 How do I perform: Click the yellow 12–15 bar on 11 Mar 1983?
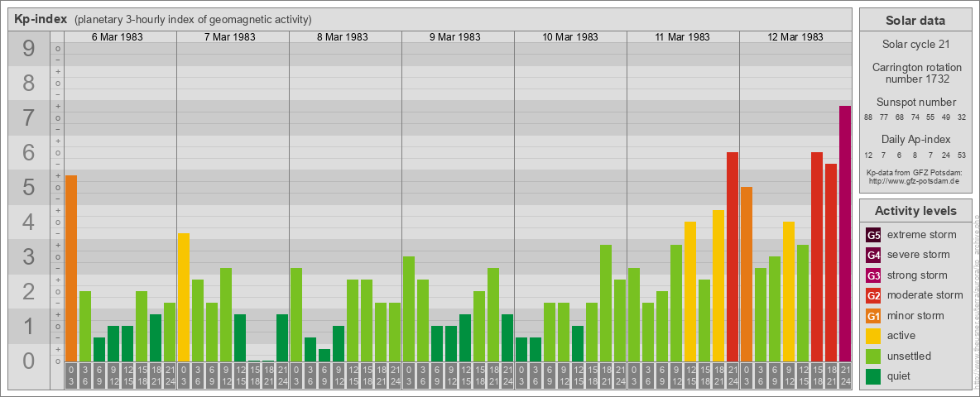690,291
